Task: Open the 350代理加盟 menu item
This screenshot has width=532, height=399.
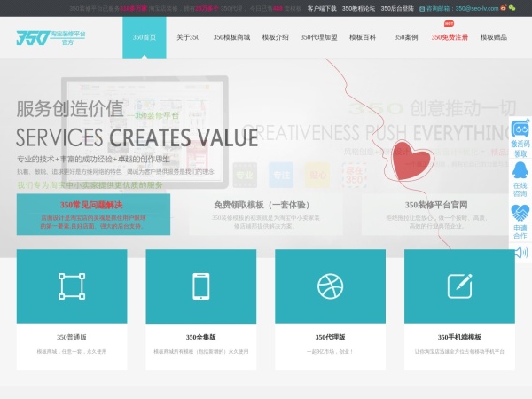Action: point(318,37)
